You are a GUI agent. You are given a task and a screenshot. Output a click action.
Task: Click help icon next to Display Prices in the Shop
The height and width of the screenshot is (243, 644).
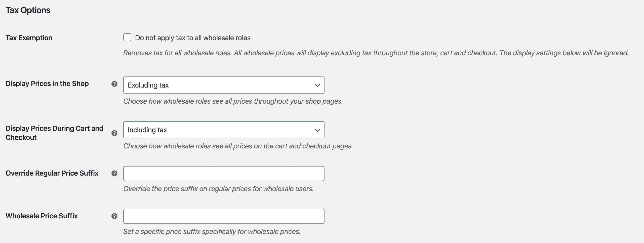tap(114, 84)
